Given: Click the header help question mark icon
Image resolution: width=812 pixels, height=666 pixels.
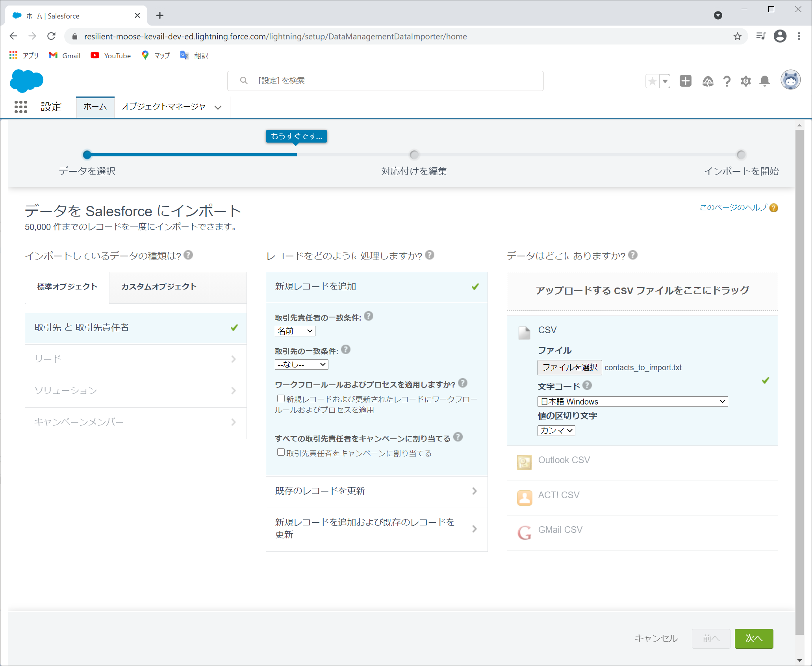Looking at the screenshot, I should pos(727,81).
